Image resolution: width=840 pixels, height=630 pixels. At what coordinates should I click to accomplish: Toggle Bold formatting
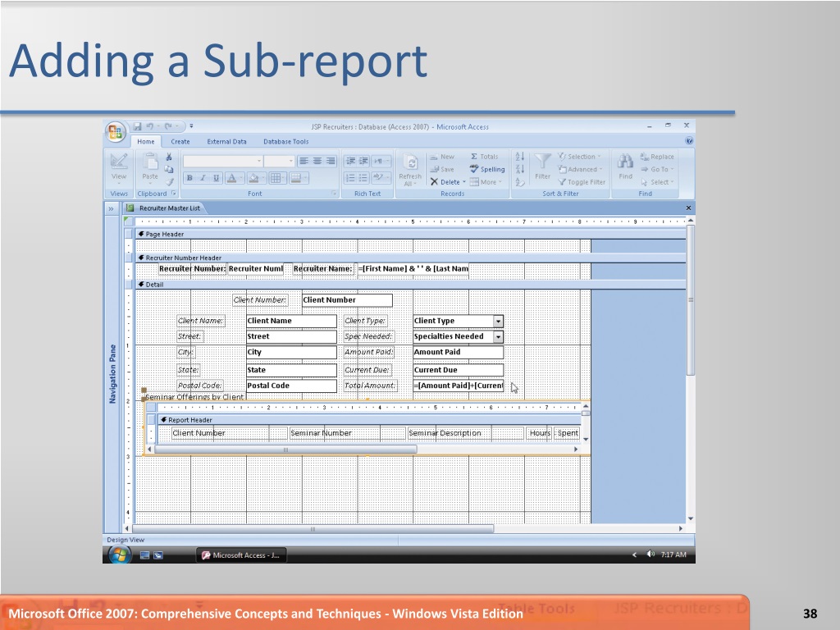coord(189,178)
